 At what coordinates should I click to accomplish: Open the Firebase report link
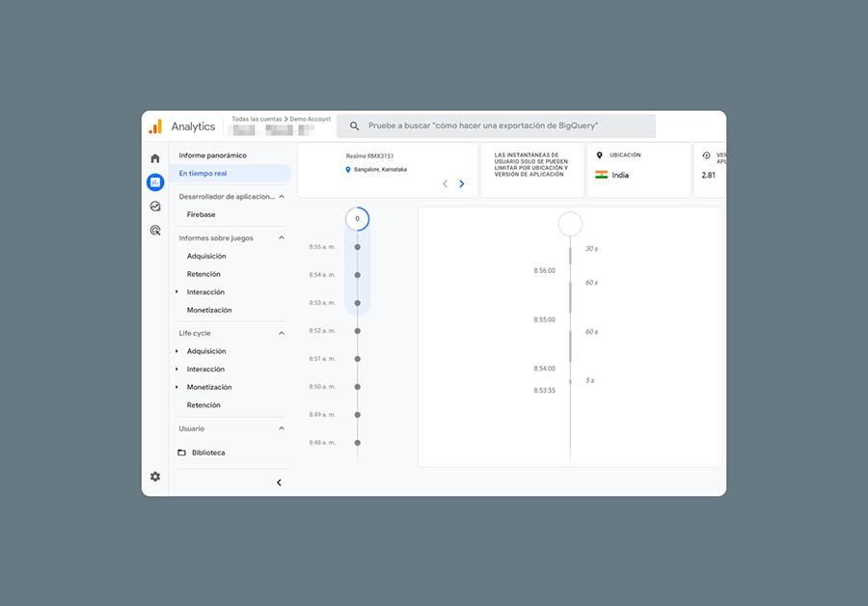pyautogui.click(x=202, y=215)
